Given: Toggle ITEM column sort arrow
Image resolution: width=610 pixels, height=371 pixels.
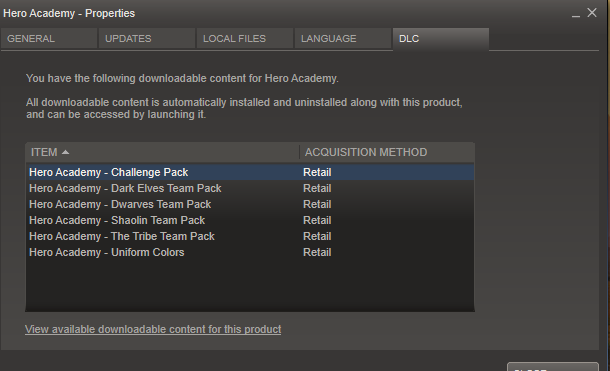Looking at the screenshot, I should 65,152.
